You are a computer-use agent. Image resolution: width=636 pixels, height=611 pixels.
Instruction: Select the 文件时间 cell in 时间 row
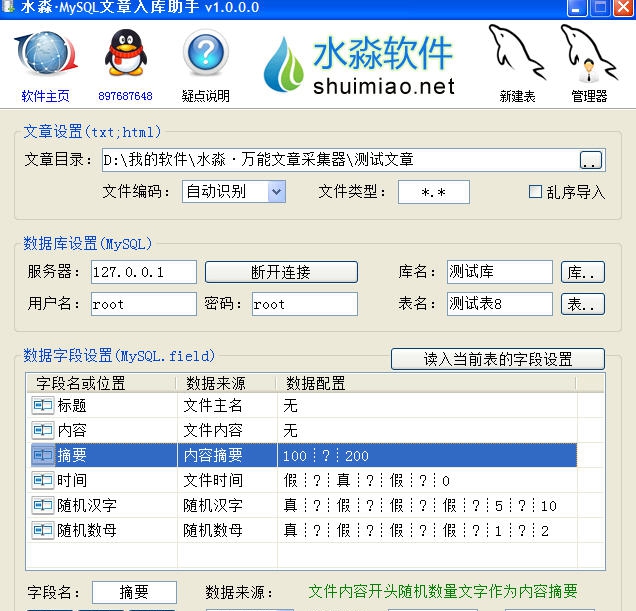227,480
